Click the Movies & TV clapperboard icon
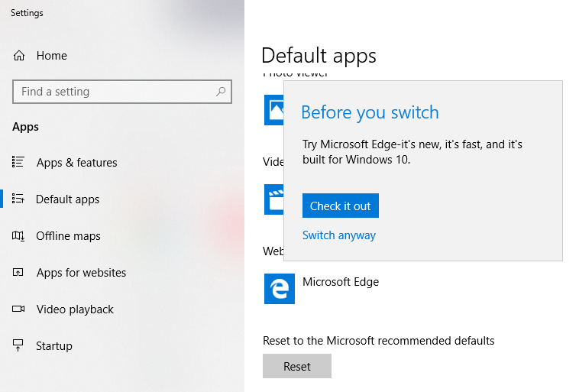Image resolution: width=579 pixels, height=392 pixels. (273, 199)
